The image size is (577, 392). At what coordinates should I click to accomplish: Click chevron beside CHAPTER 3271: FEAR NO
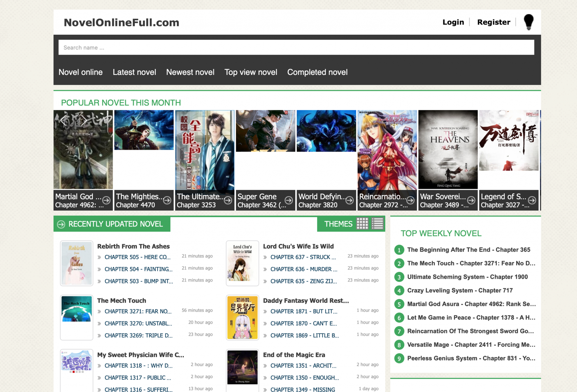pyautogui.click(x=100, y=311)
